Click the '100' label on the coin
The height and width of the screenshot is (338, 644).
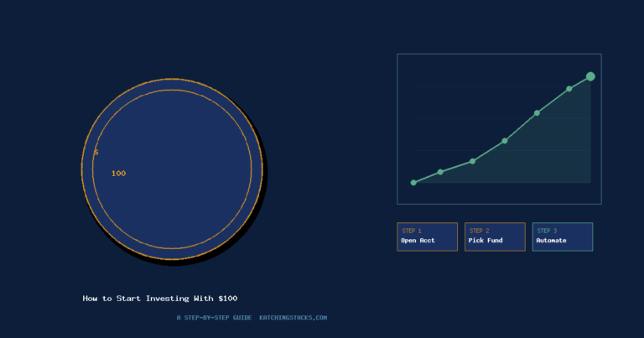tap(119, 174)
